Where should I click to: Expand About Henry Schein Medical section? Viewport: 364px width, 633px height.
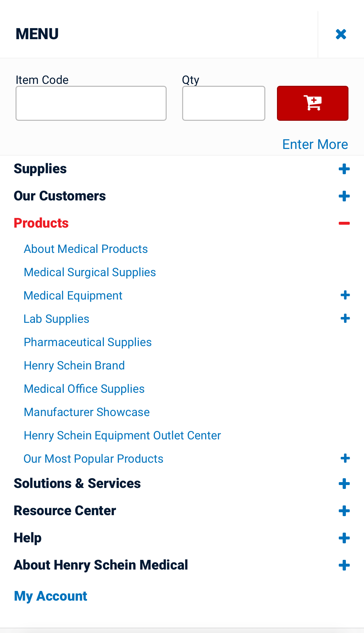[344, 565]
